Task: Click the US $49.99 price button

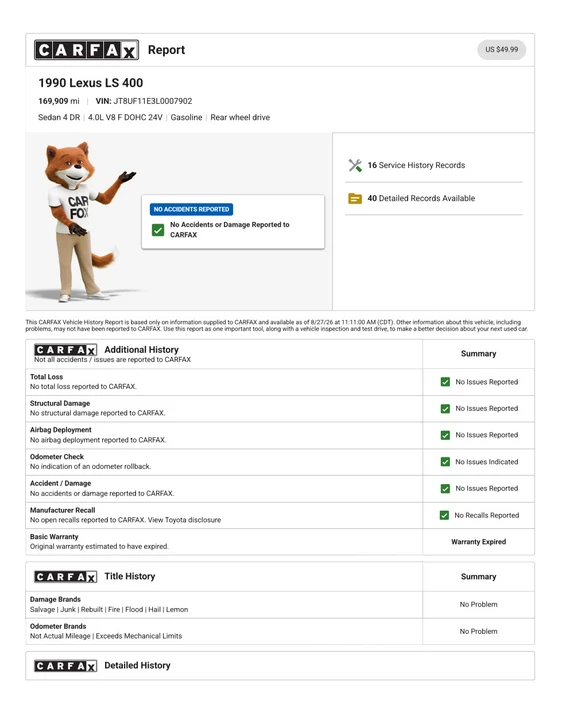Action: pyautogui.click(x=502, y=50)
